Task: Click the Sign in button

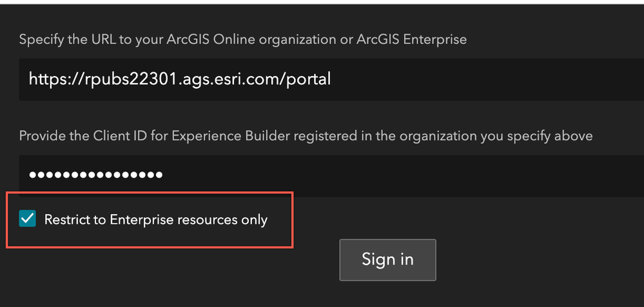Action: (x=387, y=259)
